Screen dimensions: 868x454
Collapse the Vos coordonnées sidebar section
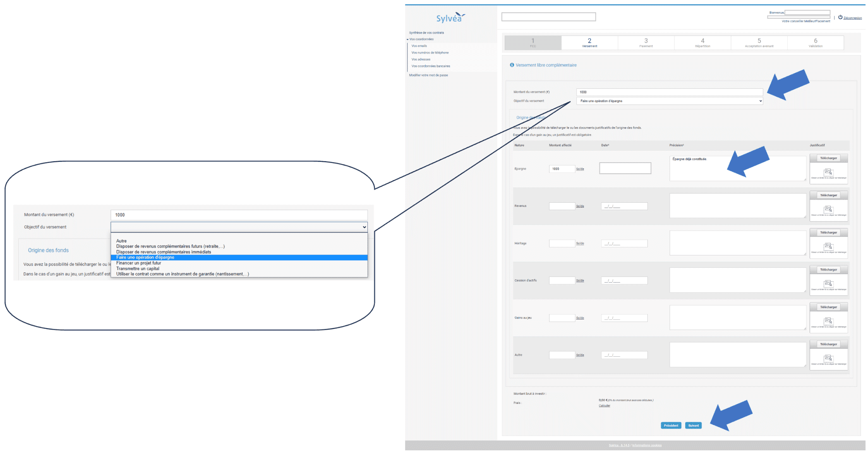tap(408, 39)
